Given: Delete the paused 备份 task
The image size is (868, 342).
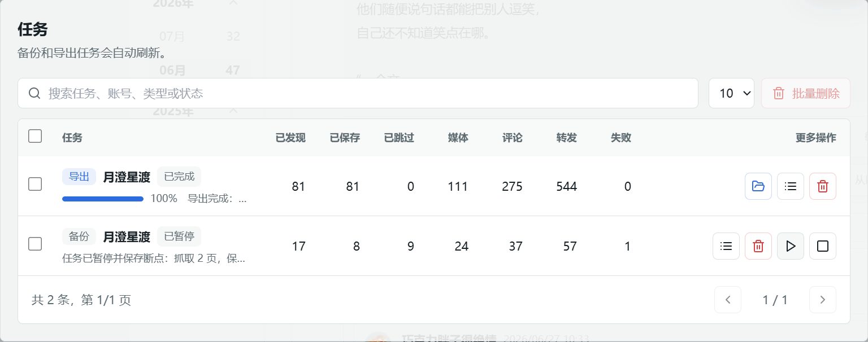Looking at the screenshot, I should (x=758, y=246).
